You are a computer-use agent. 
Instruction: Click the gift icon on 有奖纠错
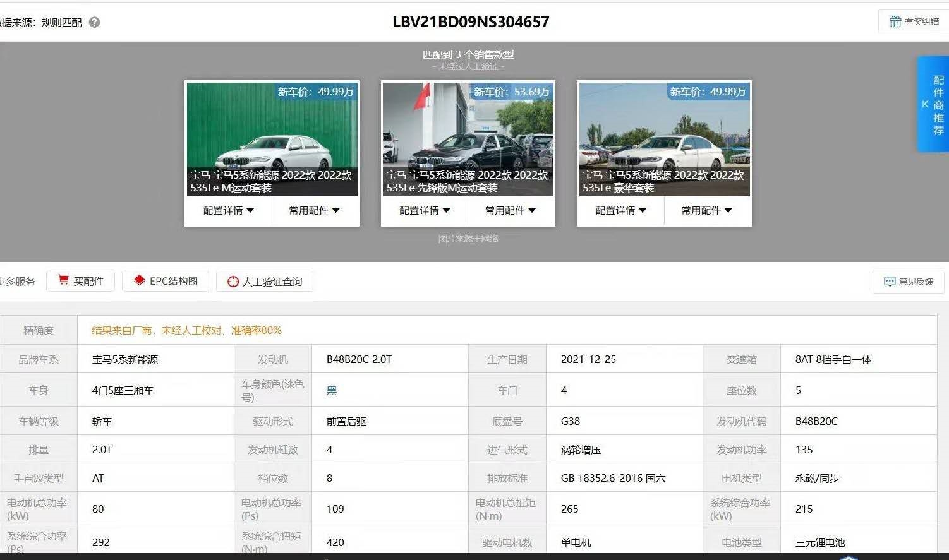[895, 21]
